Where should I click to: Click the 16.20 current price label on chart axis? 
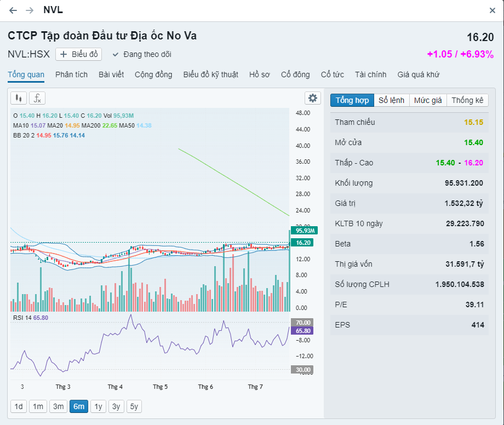click(303, 243)
